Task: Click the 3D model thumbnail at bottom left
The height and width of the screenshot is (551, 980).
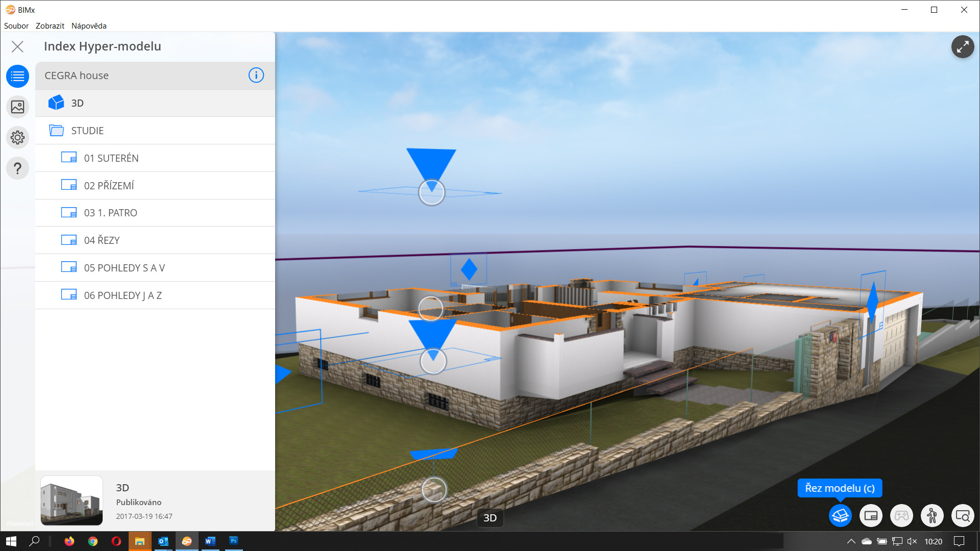Action: pos(71,500)
